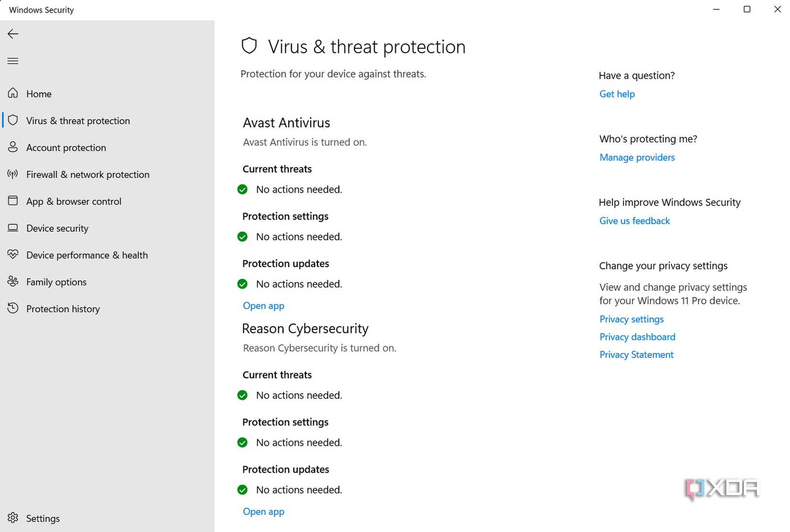The width and height of the screenshot is (790, 532).
Task: Go to the Home icon
Action: coord(13,93)
